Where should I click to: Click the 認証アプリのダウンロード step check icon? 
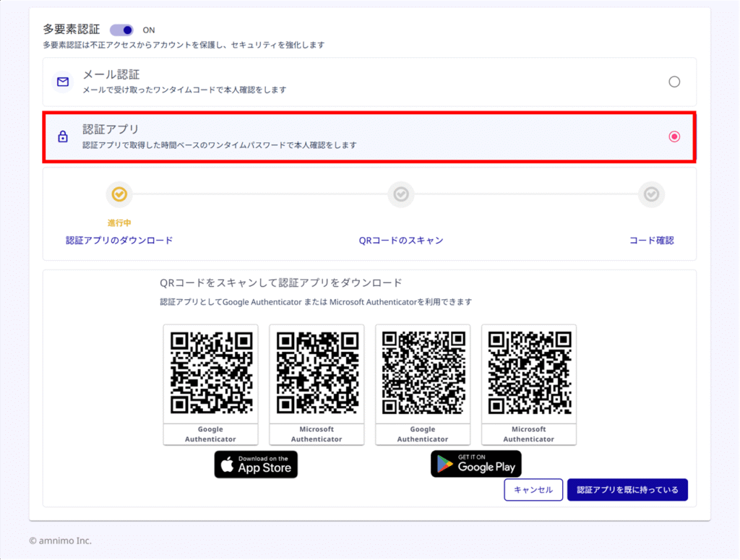pyautogui.click(x=119, y=194)
